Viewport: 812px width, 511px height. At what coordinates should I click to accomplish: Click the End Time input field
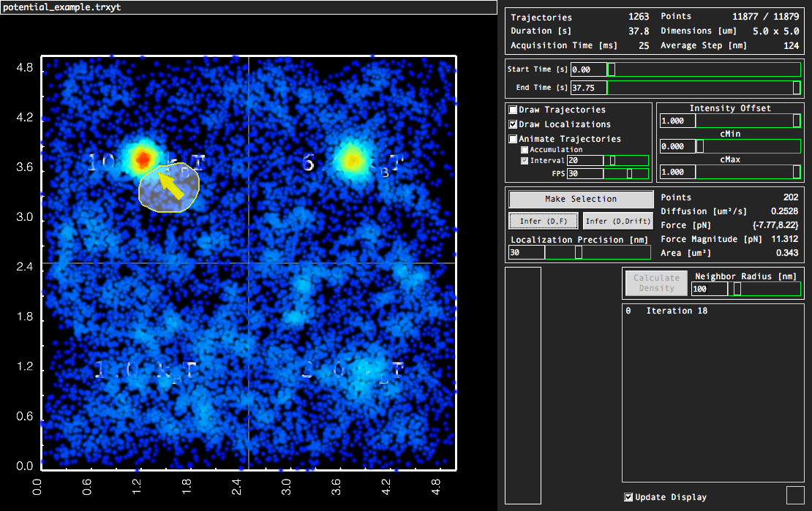(588, 88)
